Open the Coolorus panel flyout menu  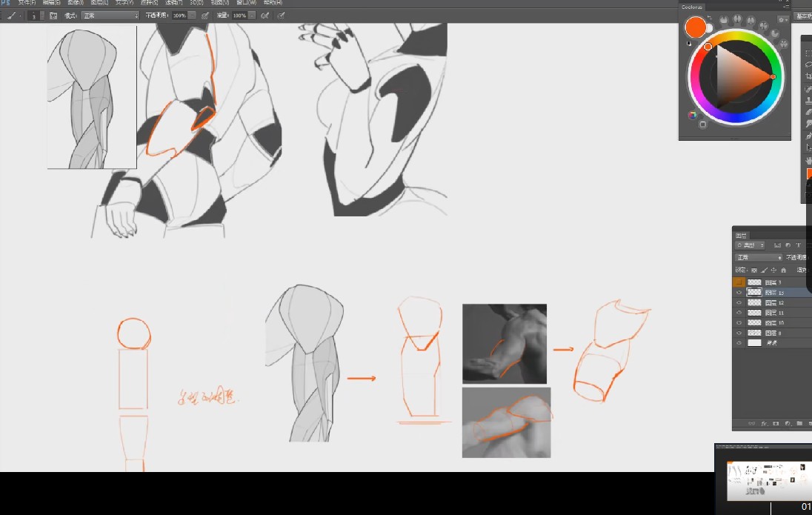pos(786,6)
